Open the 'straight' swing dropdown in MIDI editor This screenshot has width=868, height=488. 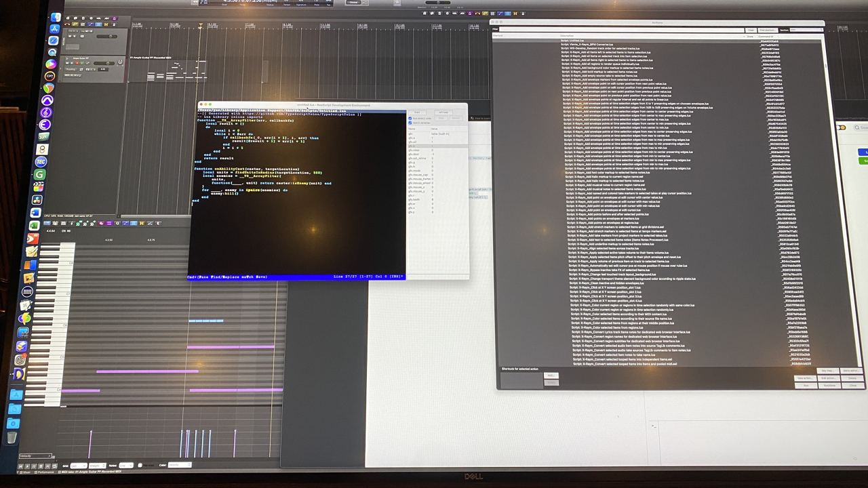coord(98,466)
